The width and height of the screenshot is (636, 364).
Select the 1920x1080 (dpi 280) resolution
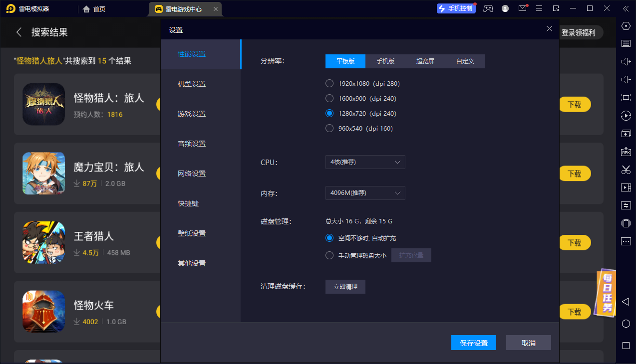tap(329, 84)
